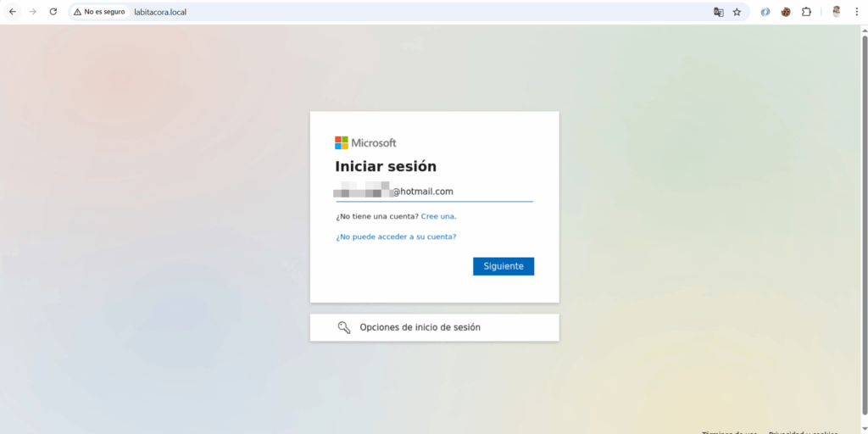Click the translate page icon
Screen dimensions: 868x434
[719, 12]
